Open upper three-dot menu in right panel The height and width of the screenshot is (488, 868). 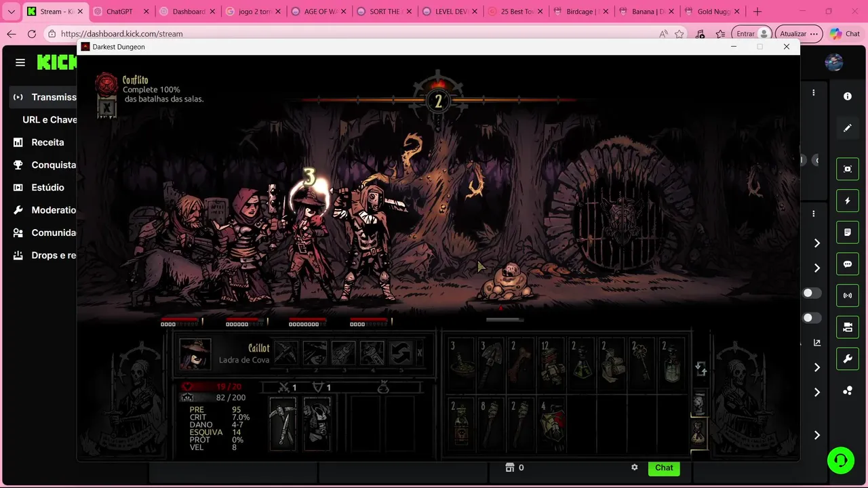[814, 93]
